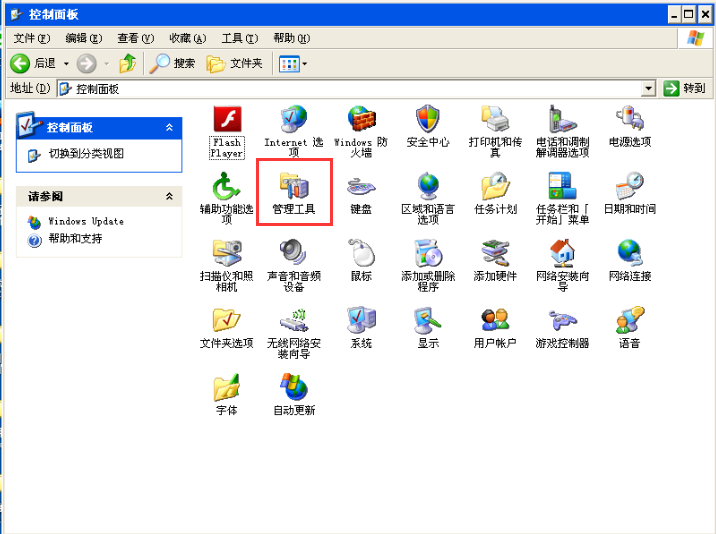Image resolution: width=716 pixels, height=534 pixels.
Task: Click the 转到 go button
Action: (684, 88)
